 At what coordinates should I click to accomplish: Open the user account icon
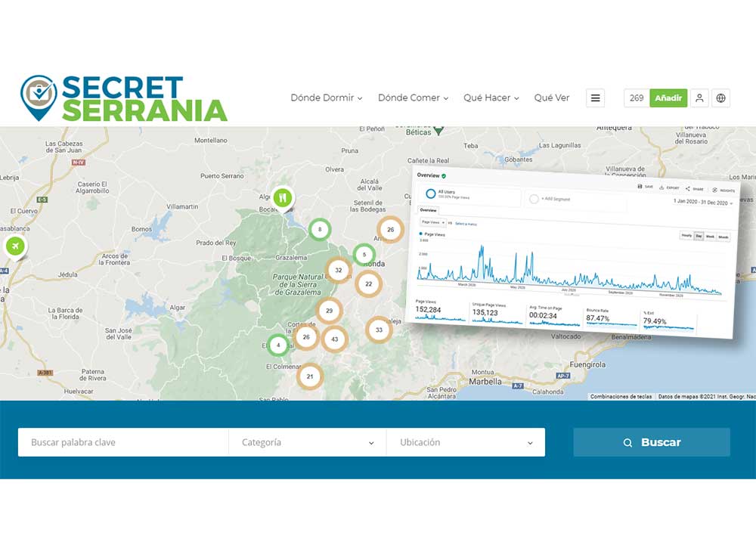699,98
